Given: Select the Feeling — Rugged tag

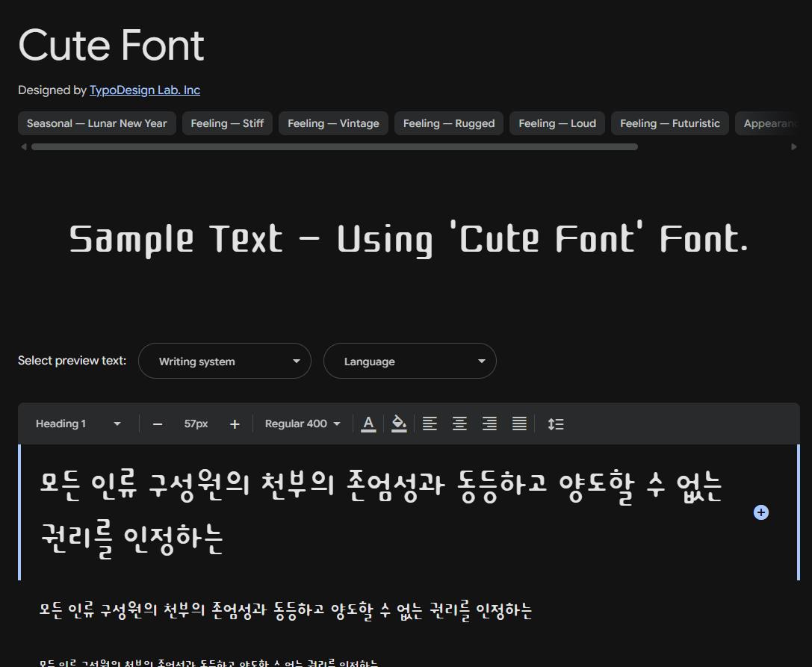Looking at the screenshot, I should [x=449, y=123].
